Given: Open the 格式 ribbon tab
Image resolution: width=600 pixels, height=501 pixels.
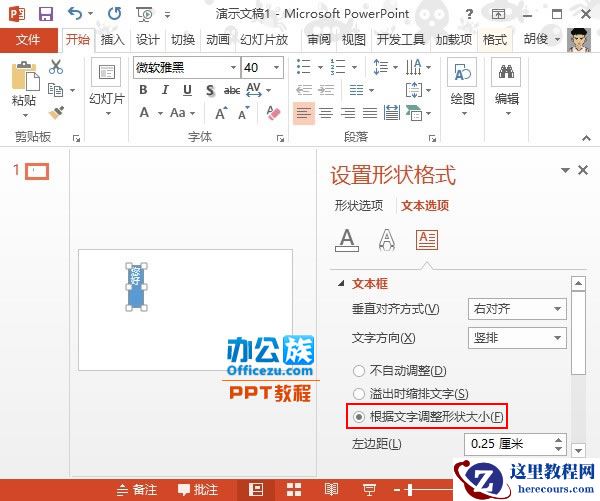Looking at the screenshot, I should point(494,39).
